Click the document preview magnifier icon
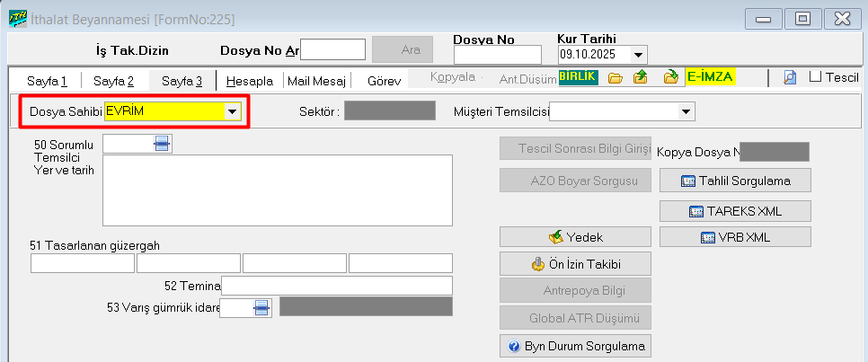Image resolution: width=868 pixels, height=362 pixels. point(790,78)
